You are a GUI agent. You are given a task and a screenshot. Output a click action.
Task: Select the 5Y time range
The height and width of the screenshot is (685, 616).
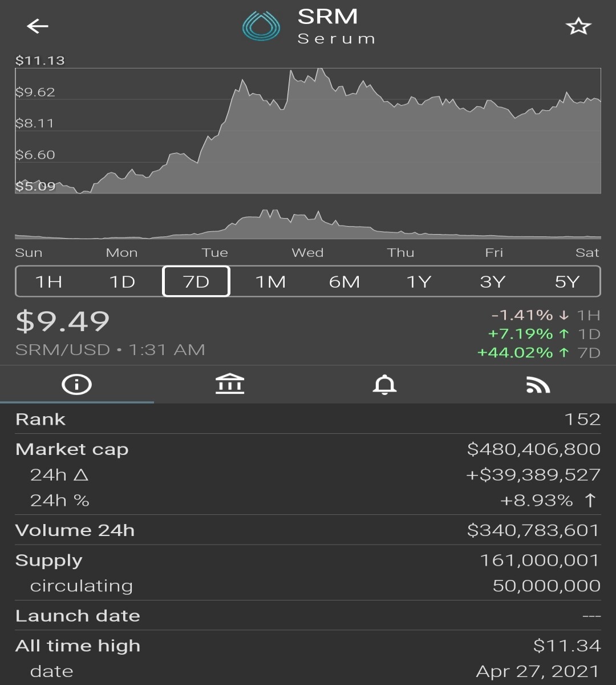coord(567,282)
